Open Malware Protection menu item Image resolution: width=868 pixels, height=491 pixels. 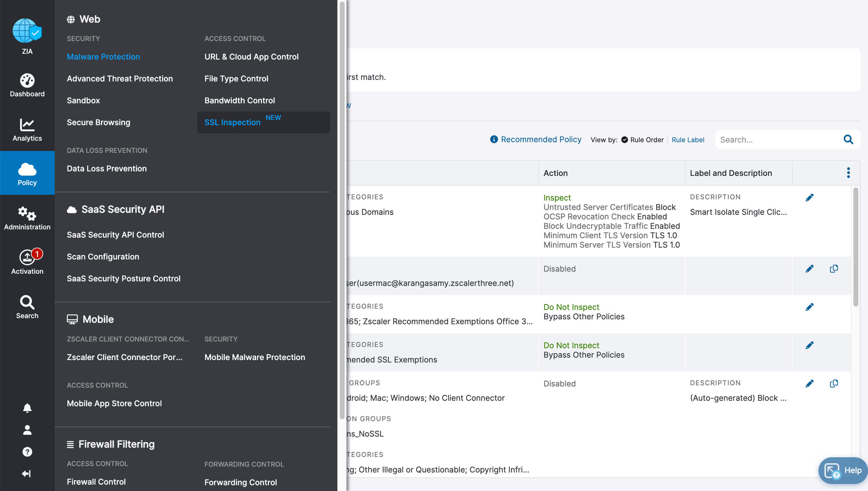[x=103, y=57]
